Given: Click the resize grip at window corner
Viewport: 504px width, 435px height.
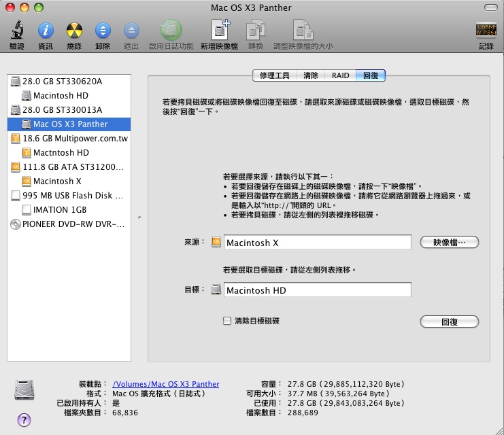Looking at the screenshot, I should (499, 430).
